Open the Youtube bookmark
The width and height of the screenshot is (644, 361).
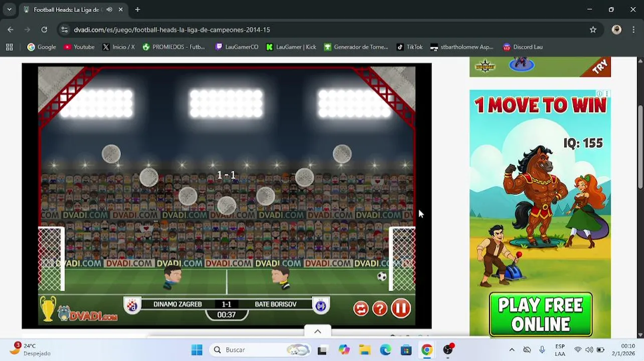tap(79, 47)
